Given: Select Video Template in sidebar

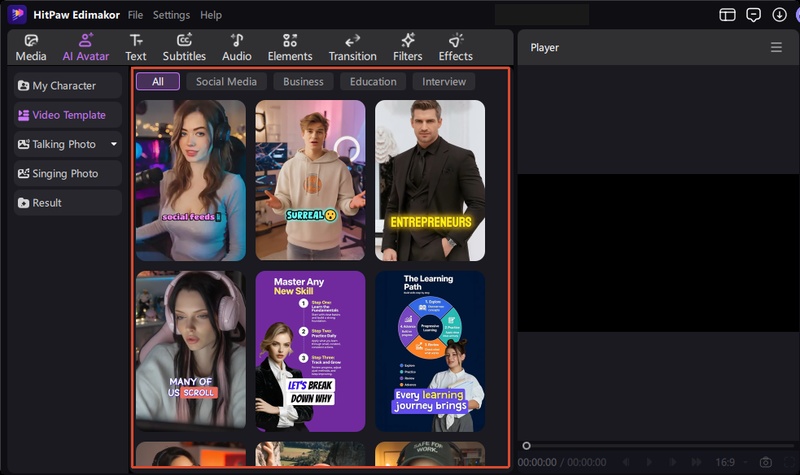Looking at the screenshot, I should 68,115.
